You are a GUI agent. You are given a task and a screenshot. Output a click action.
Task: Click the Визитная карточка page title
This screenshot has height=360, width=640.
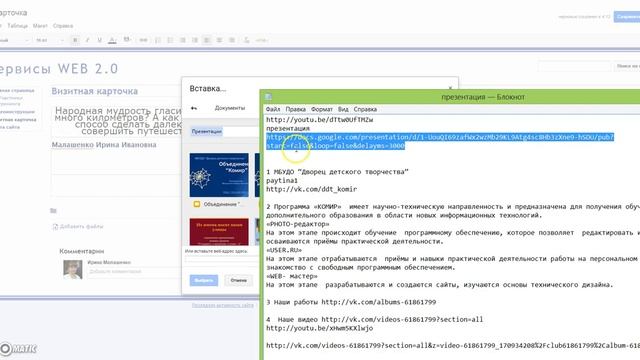point(94,91)
